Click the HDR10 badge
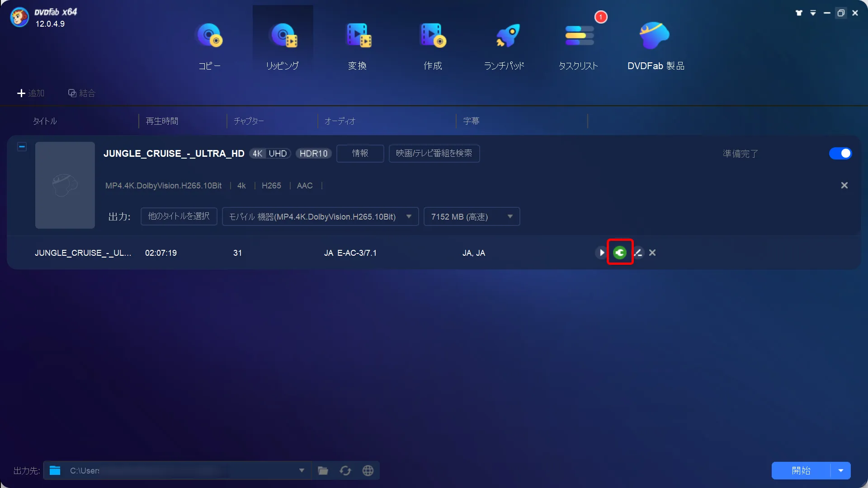The image size is (868, 488). 314,154
